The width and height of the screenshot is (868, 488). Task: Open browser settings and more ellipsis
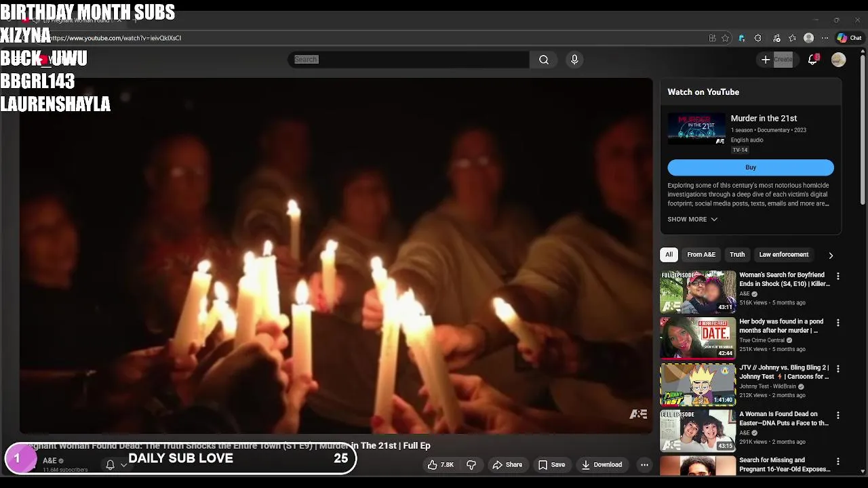(825, 38)
